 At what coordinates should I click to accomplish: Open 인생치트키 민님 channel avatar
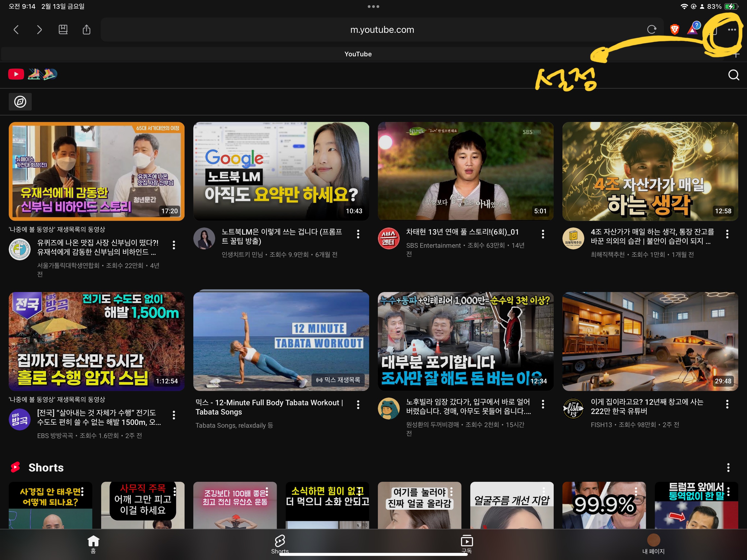coord(204,238)
